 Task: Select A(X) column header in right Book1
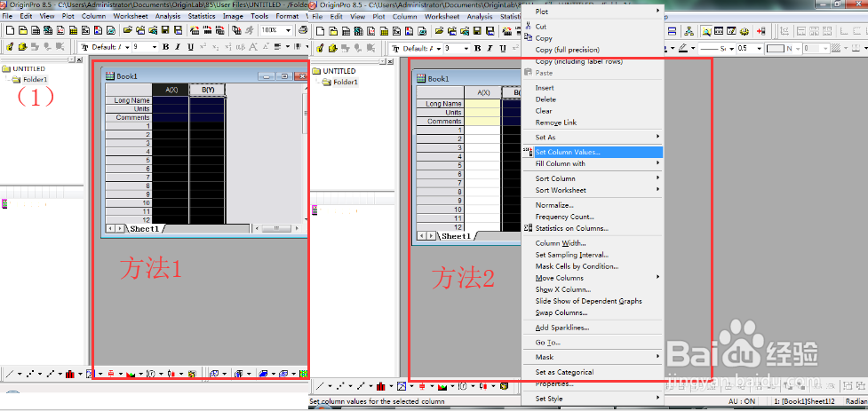(x=483, y=92)
